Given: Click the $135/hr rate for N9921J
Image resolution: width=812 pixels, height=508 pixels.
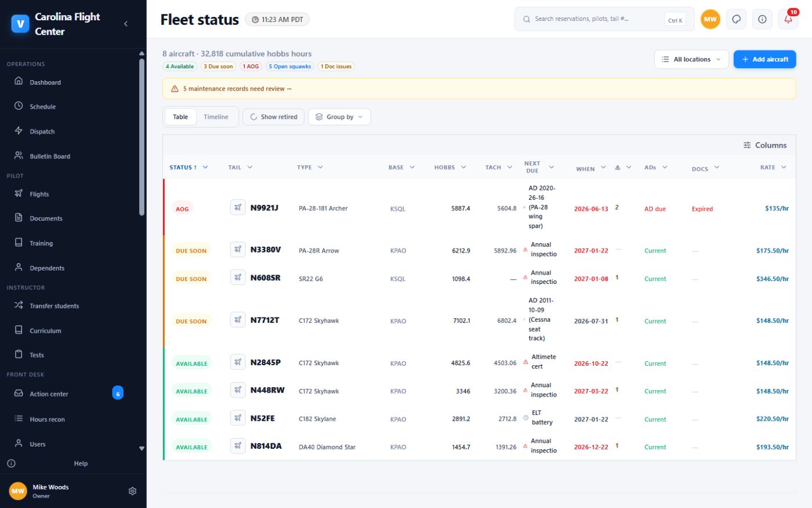Looking at the screenshot, I should [777, 208].
